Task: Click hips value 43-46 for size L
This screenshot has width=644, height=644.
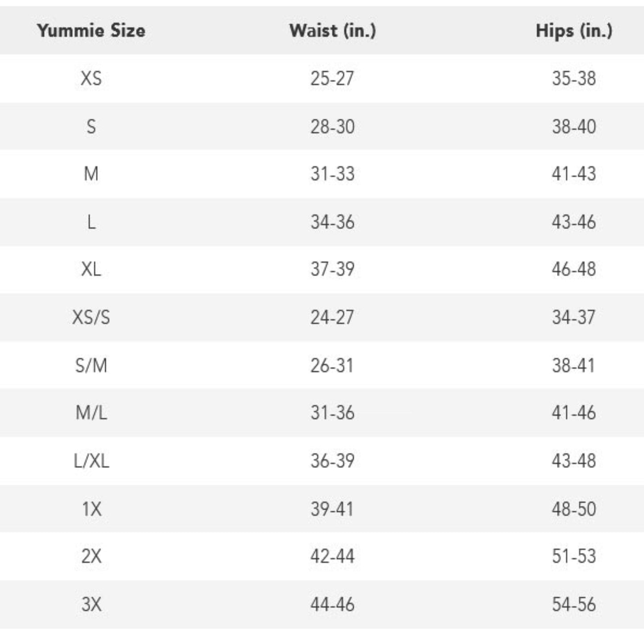Action: pos(574,222)
